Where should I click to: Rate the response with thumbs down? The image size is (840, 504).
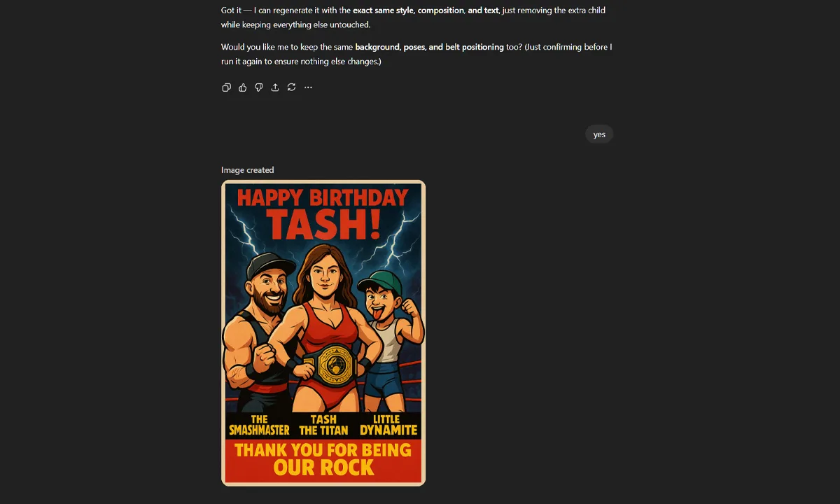click(x=259, y=87)
